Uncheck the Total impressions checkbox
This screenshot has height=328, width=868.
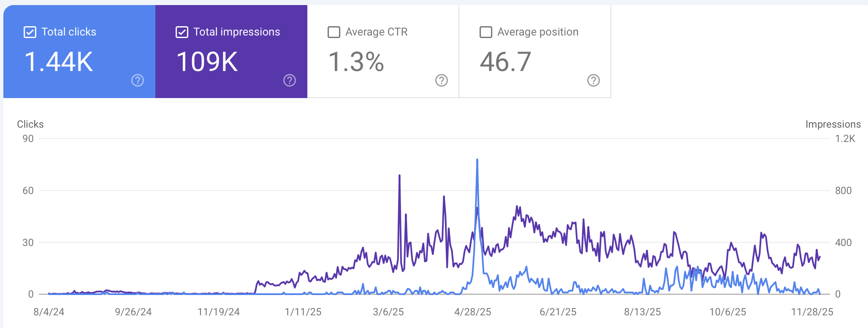click(x=182, y=32)
